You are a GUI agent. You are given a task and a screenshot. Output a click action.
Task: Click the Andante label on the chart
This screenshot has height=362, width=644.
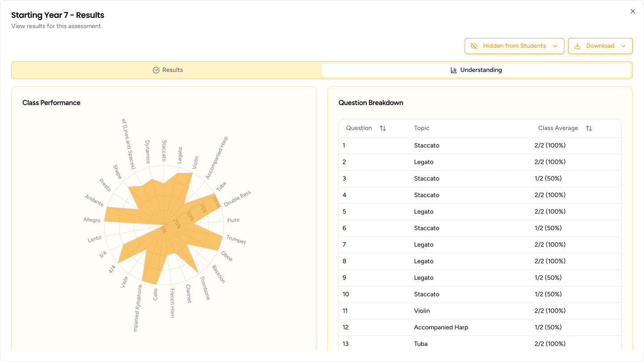pos(94,201)
